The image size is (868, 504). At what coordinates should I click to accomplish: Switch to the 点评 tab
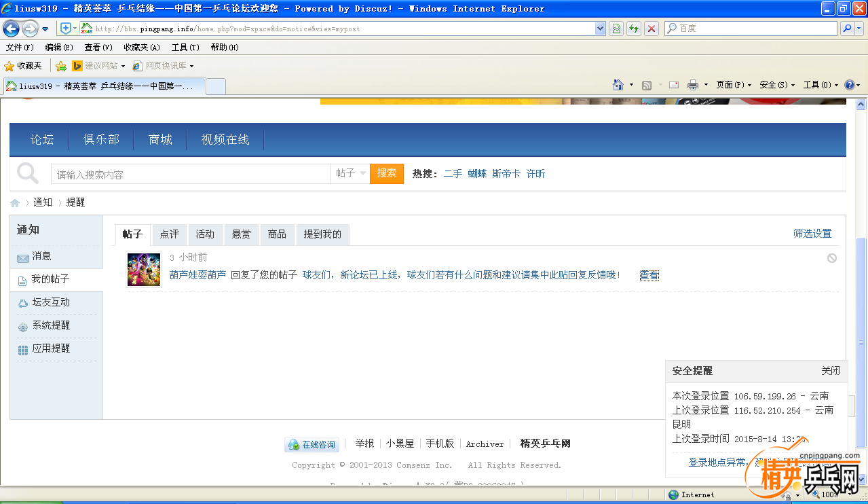point(169,234)
